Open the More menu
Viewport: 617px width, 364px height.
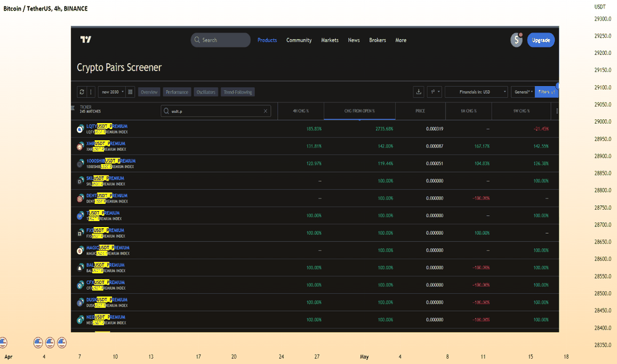[x=401, y=40]
